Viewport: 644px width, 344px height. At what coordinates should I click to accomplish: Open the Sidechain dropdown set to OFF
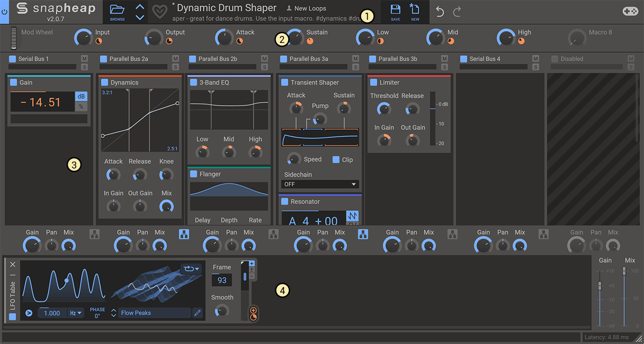coord(319,184)
